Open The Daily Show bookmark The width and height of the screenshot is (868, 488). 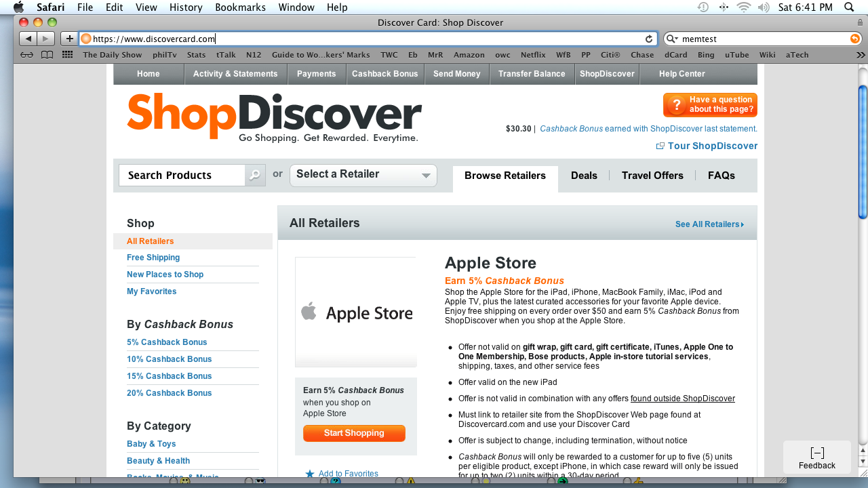tap(113, 55)
